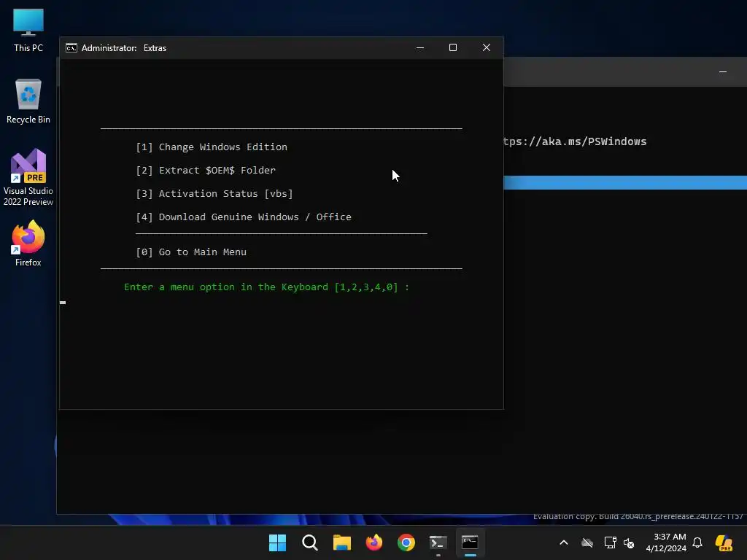Launch Visual Studio 2022 Preview shortcut
Screen dimensions: 747x560
click(x=28, y=177)
